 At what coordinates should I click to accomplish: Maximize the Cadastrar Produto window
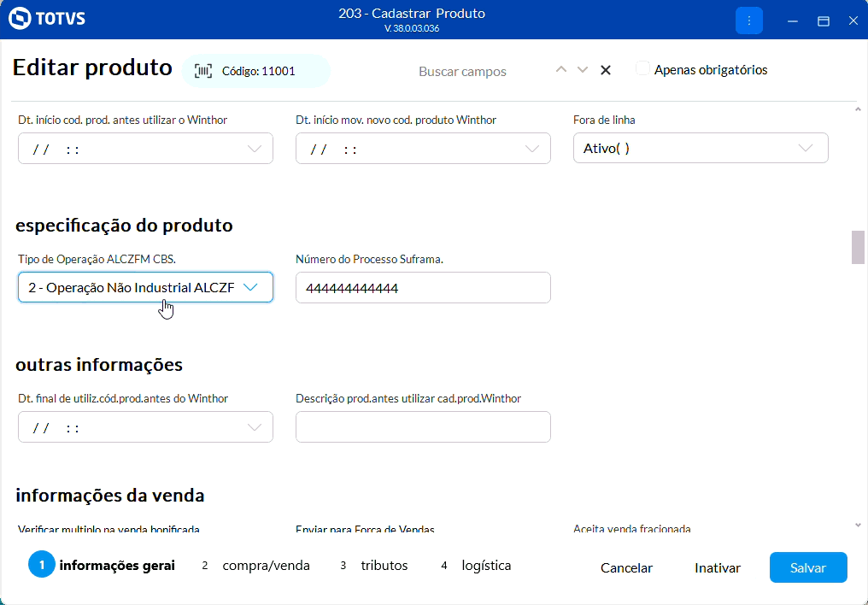(824, 21)
